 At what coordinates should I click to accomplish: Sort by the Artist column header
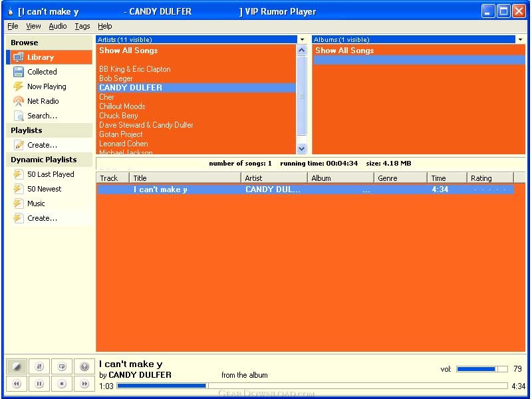274,178
